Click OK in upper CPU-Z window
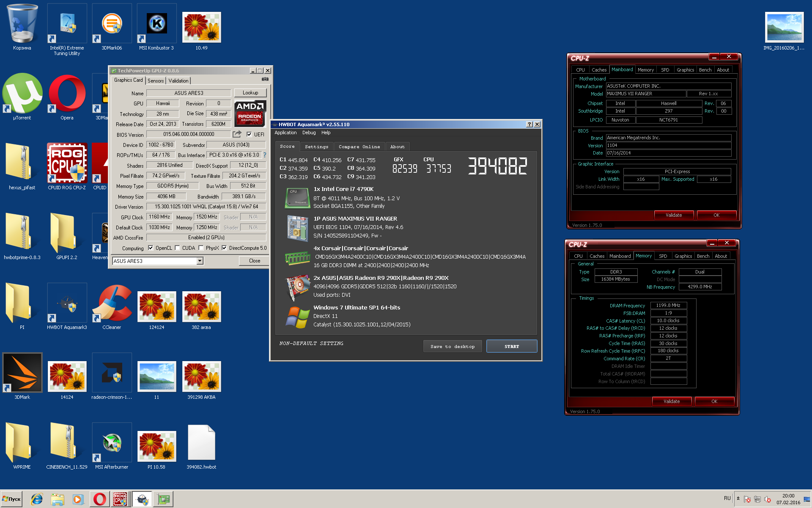 (x=716, y=215)
